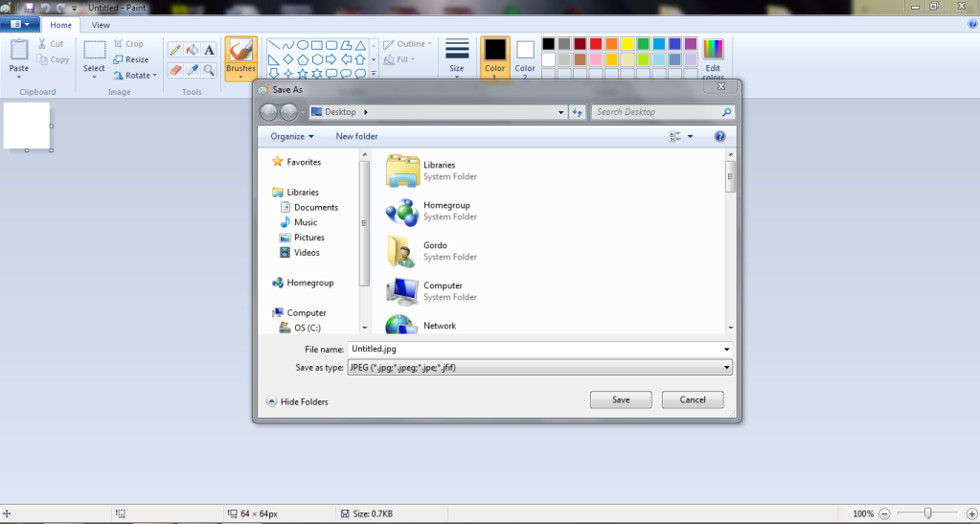Screen dimensions: 980x524
Task: Toggle Hide Folders in the dialog
Action: tap(297, 401)
